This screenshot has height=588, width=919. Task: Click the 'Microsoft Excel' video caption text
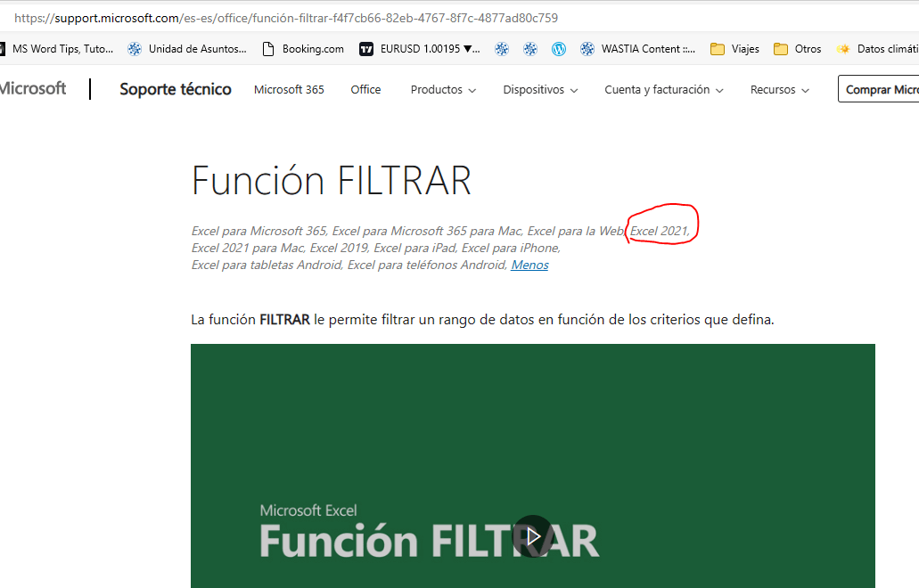[308, 510]
